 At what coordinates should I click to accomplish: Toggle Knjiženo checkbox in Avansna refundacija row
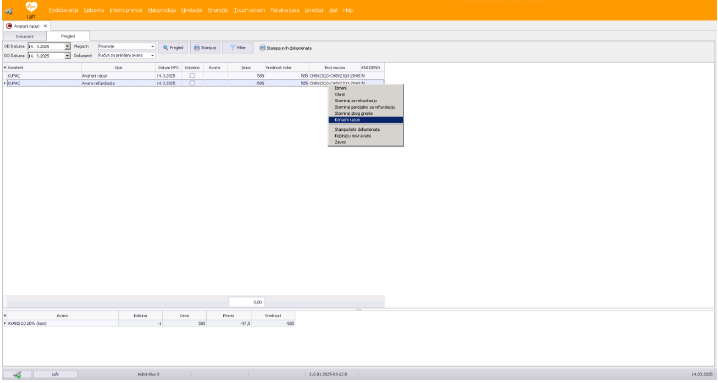tap(192, 83)
